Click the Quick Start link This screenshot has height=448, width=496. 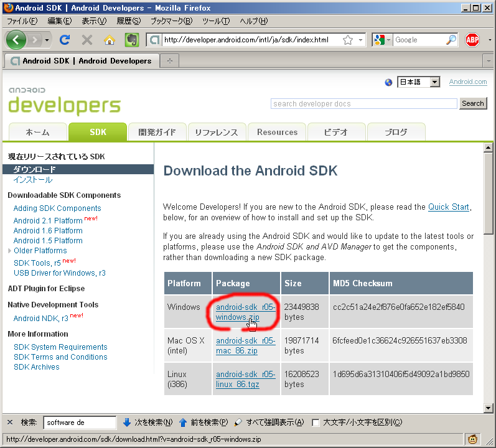coord(448,207)
